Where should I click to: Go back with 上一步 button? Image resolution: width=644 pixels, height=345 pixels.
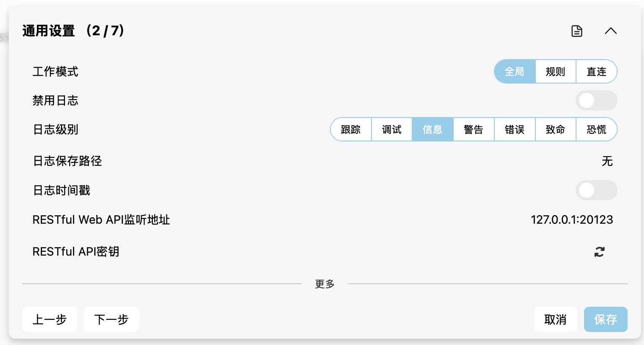click(49, 319)
